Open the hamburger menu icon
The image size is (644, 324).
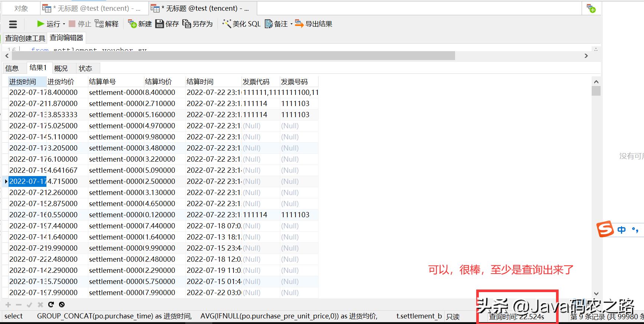coord(13,24)
